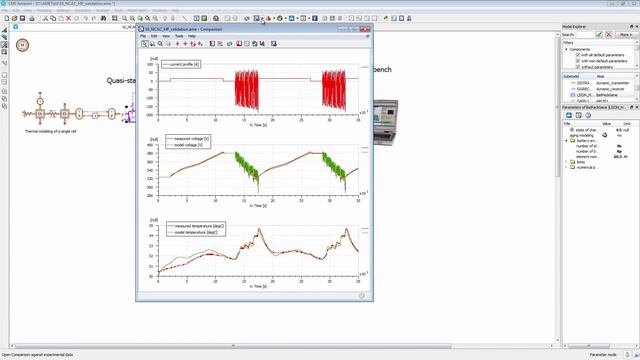This screenshot has width=640, height=360.
Task: Collapse the 'battery arc…' parameter folder
Action: pyautogui.click(x=566, y=140)
